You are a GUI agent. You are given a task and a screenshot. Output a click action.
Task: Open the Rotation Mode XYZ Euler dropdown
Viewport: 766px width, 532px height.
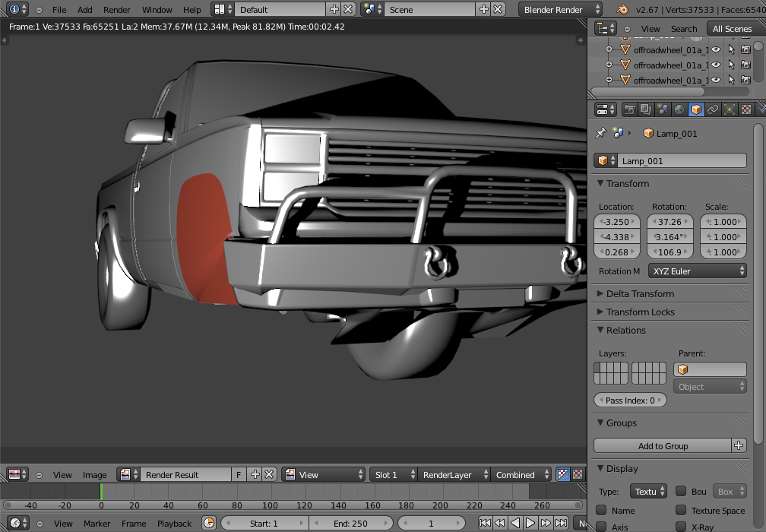tap(697, 271)
